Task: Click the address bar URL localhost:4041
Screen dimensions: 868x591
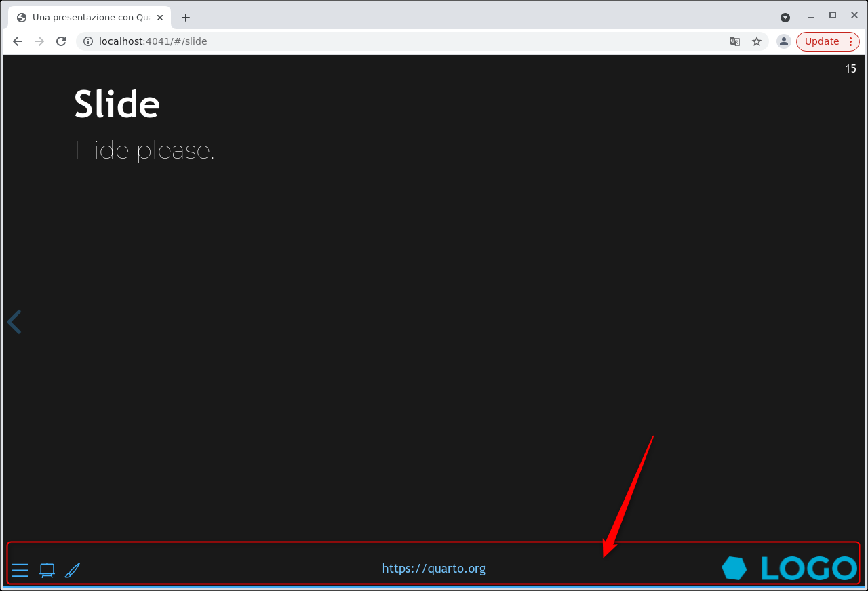Action: coord(153,41)
